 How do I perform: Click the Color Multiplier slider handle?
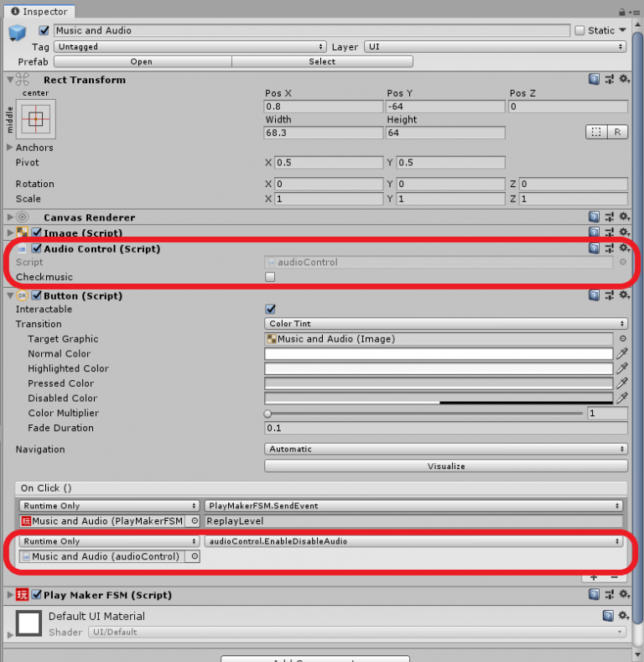click(x=267, y=414)
